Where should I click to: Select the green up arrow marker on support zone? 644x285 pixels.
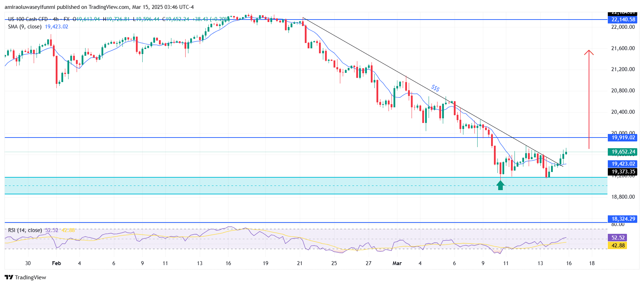(500, 185)
